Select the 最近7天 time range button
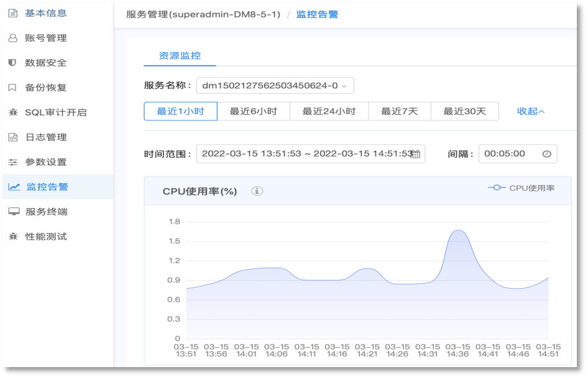The width and height of the screenshot is (588, 377). tap(400, 111)
